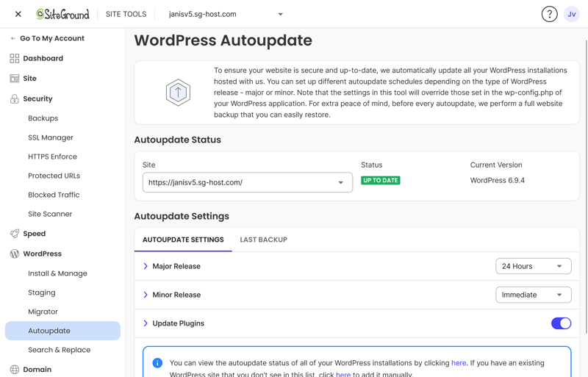Click the Site section icon

pos(14,79)
